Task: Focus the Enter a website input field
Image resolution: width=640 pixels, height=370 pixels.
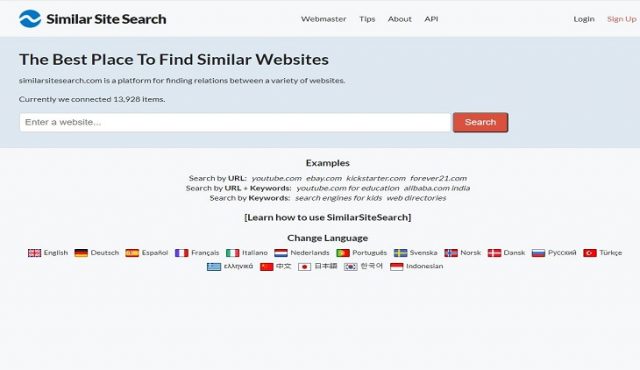Action: (x=235, y=122)
